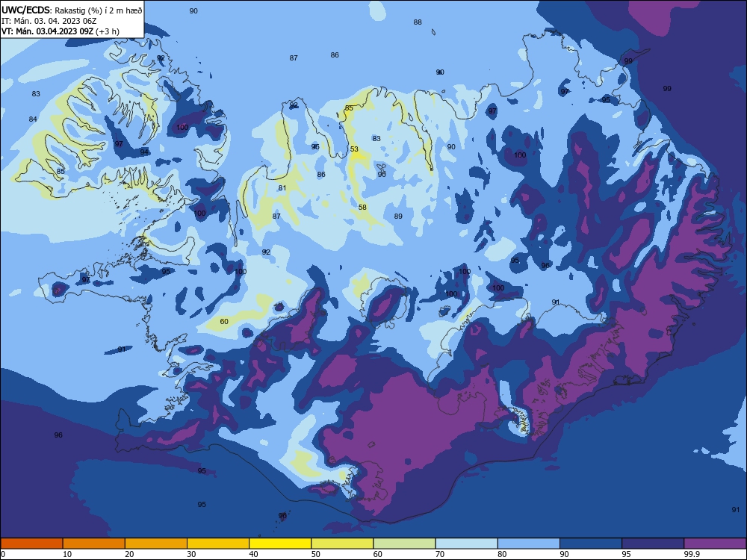Click the legend tick label '99.9'
Image resolution: width=747 pixels, height=560 pixels.
(691, 554)
